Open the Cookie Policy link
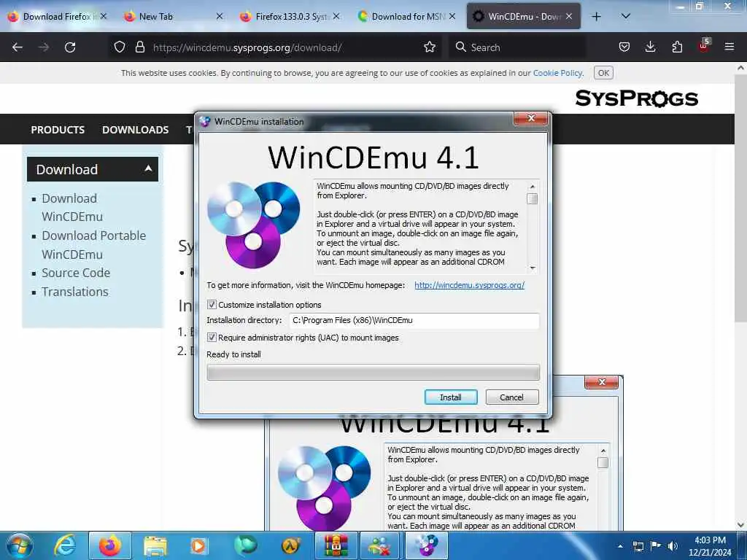This screenshot has width=747, height=560. tap(557, 73)
